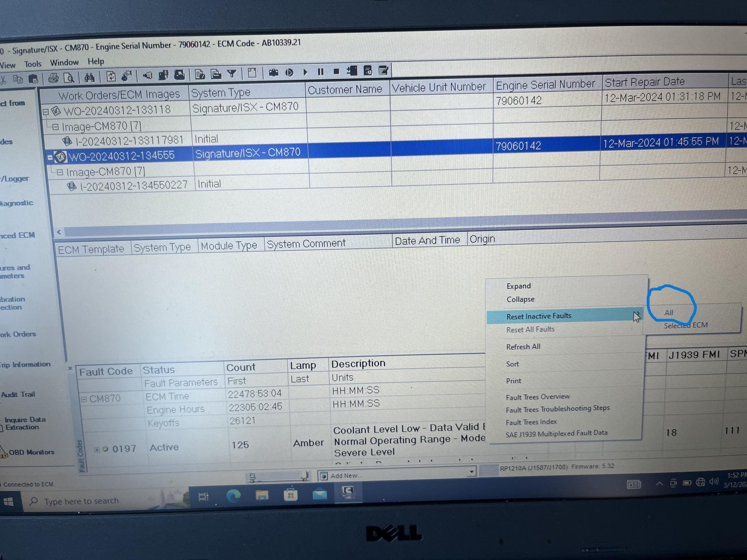Collapse the WO-20240312-134555 work order node
Screen dimensions: 747x560
(50, 158)
